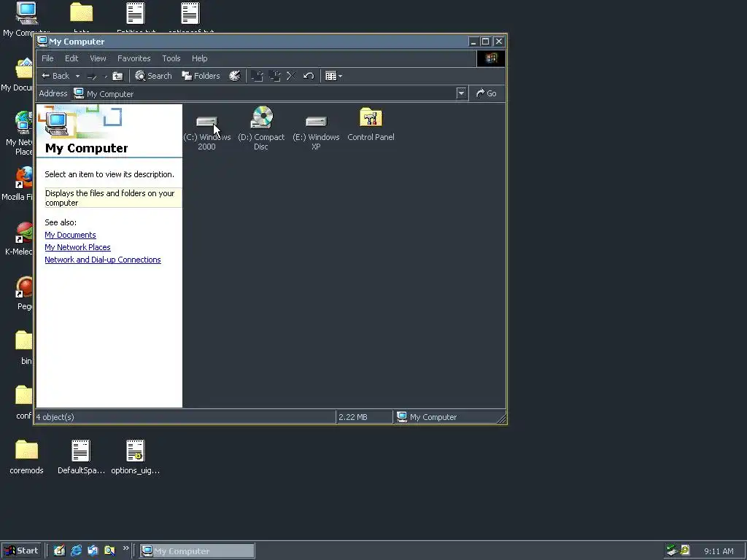Click the Start button
Image resolution: width=747 pixels, height=560 pixels.
click(x=22, y=551)
